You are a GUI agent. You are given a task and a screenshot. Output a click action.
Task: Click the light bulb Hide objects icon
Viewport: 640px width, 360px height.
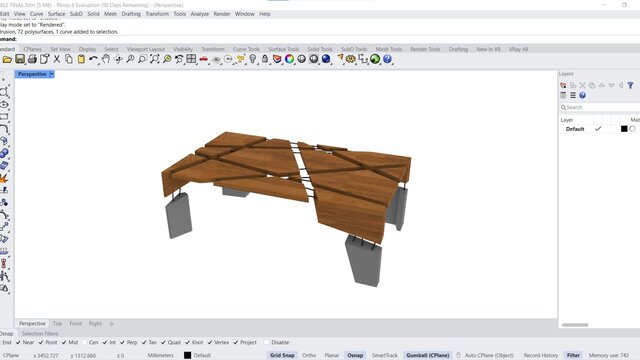[x=253, y=59]
